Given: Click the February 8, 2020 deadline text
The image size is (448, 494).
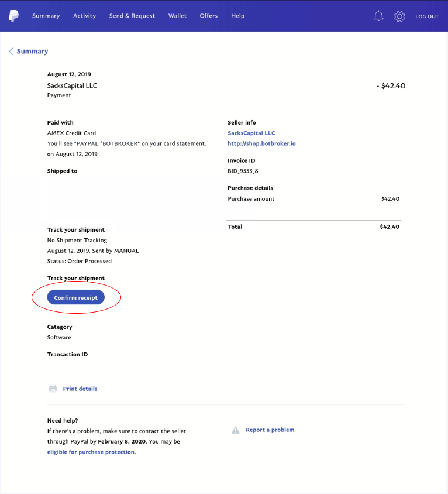Looking at the screenshot, I should [x=122, y=441].
